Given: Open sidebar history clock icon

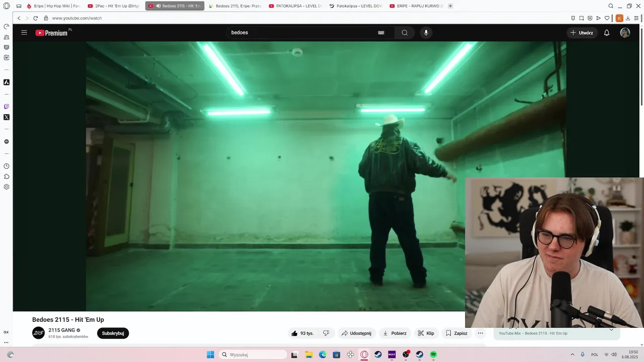Looking at the screenshot, I should point(7,166).
